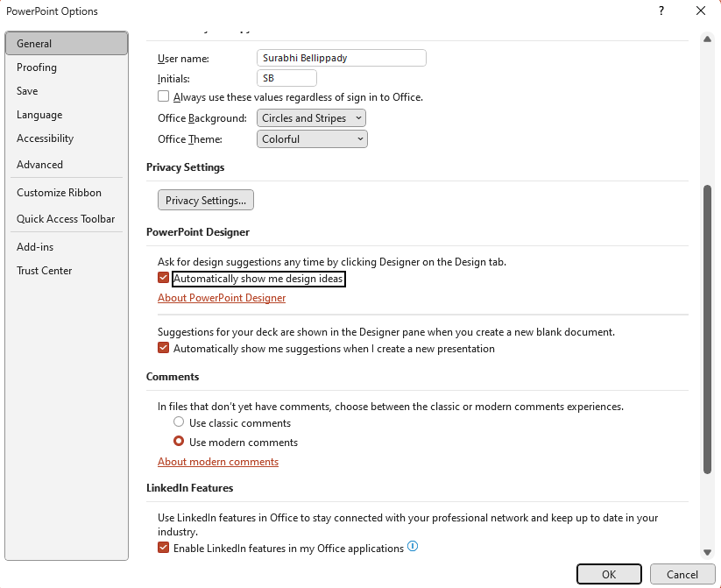The height and width of the screenshot is (588, 721).
Task: Click in the User name field
Action: [341, 57]
